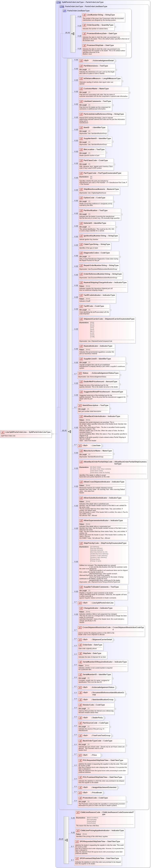Select the ItemIdDescription : TextType element

(x=94, y=408)
